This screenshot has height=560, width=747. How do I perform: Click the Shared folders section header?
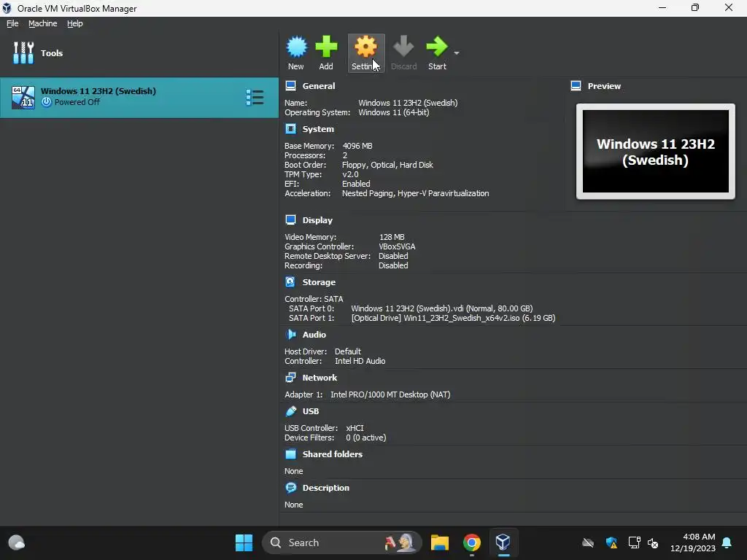pyautogui.click(x=333, y=454)
